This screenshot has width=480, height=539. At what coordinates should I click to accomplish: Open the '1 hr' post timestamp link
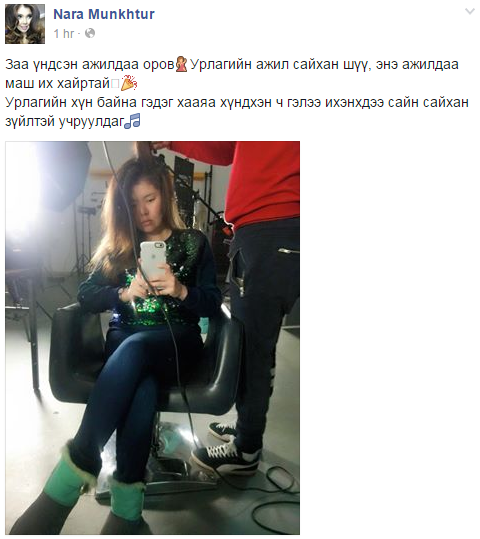[x=64, y=33]
